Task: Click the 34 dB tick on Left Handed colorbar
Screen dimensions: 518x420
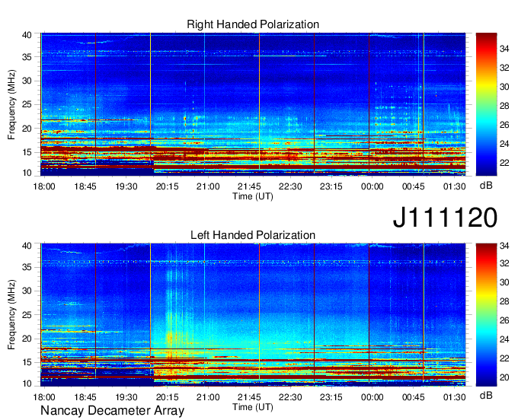Action: [x=504, y=246]
